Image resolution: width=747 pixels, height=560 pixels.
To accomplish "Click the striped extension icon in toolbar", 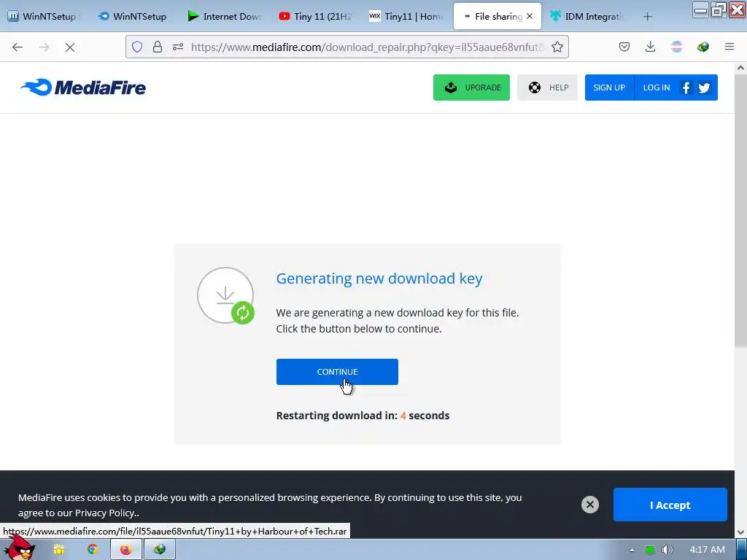I will 676,47.
